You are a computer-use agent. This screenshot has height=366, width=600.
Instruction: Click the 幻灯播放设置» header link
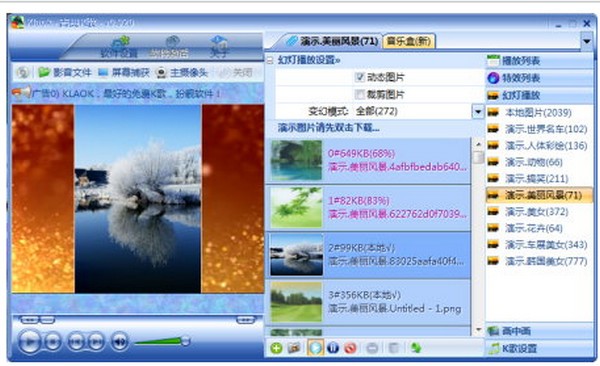coord(309,60)
